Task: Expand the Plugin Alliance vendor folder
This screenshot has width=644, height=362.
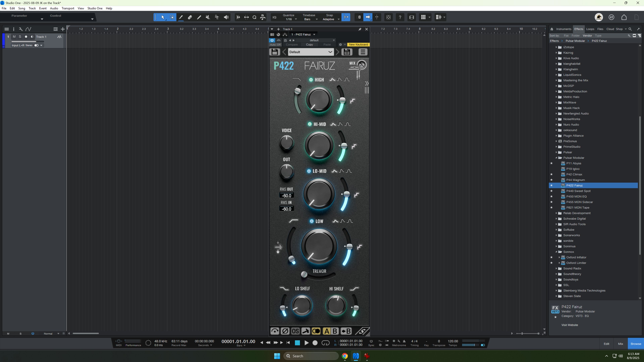Action: pyautogui.click(x=556, y=136)
